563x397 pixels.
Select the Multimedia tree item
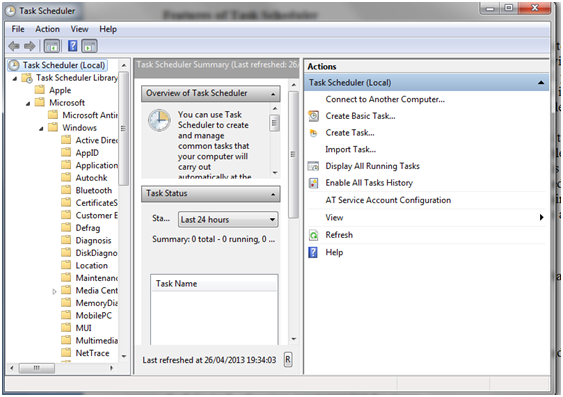96,340
